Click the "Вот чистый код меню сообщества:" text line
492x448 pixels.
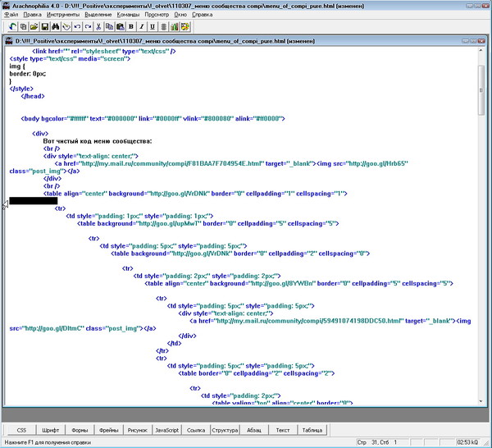(x=98, y=141)
